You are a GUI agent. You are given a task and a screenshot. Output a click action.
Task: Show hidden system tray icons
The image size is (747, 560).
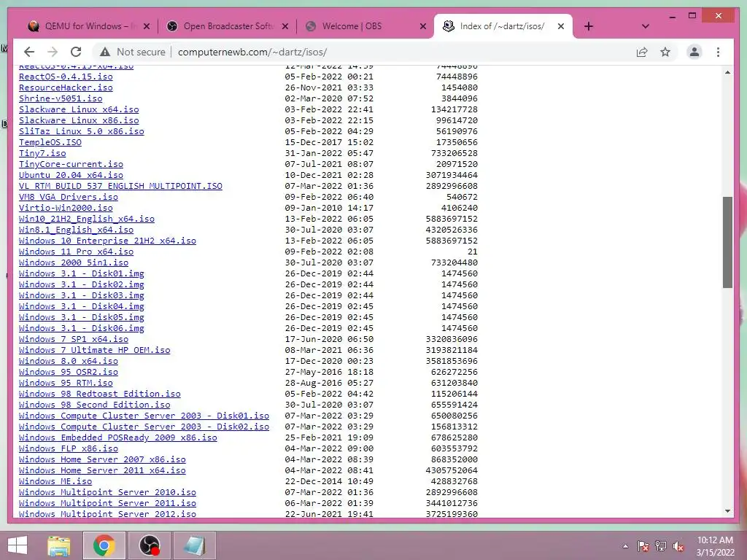[x=625, y=546]
